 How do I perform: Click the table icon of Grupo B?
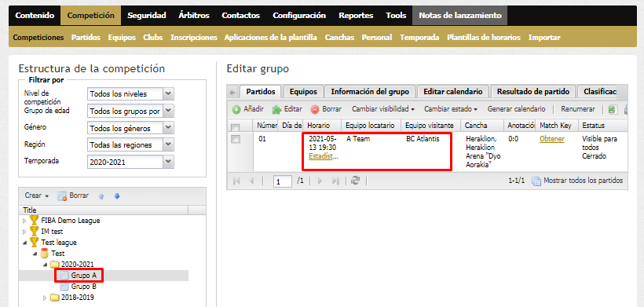(64, 287)
